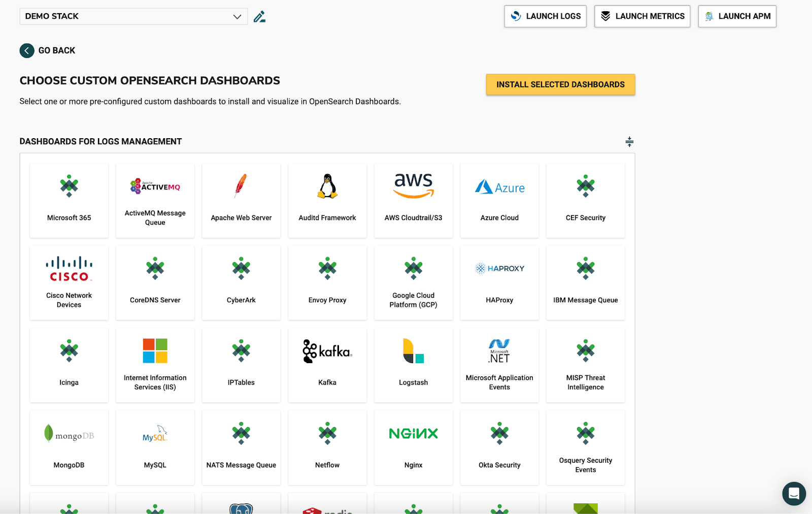Open the chat support bubble
The height and width of the screenshot is (514, 812).
[793, 494]
